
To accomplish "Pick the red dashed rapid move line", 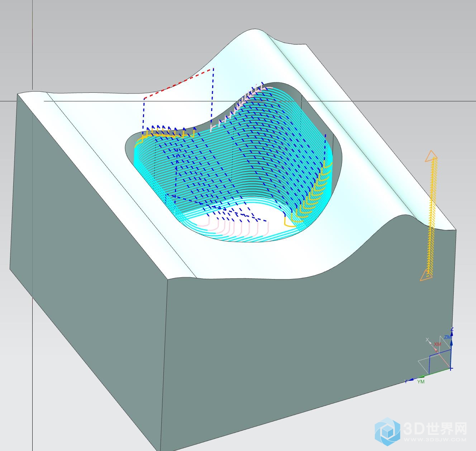I will point(178,83).
